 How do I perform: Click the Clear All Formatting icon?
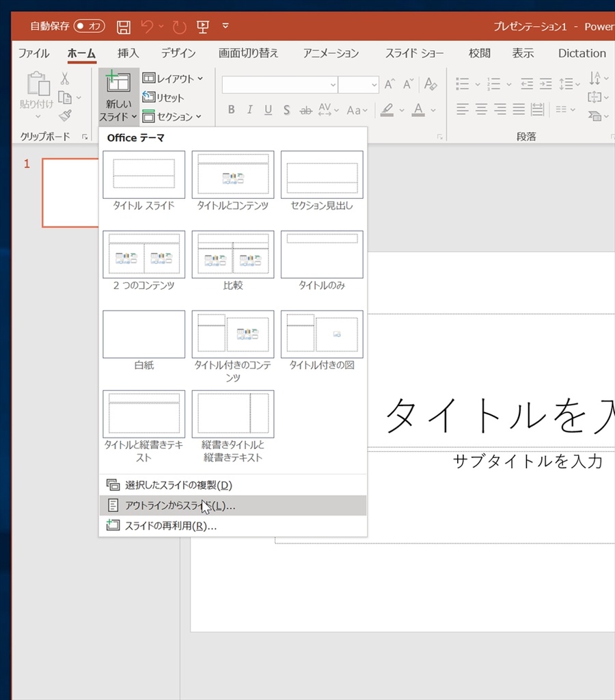(430, 84)
